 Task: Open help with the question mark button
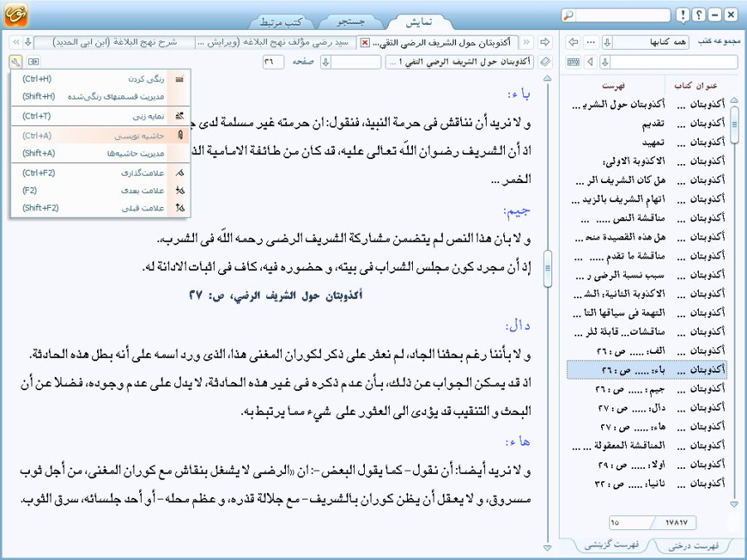pyautogui.click(x=698, y=15)
